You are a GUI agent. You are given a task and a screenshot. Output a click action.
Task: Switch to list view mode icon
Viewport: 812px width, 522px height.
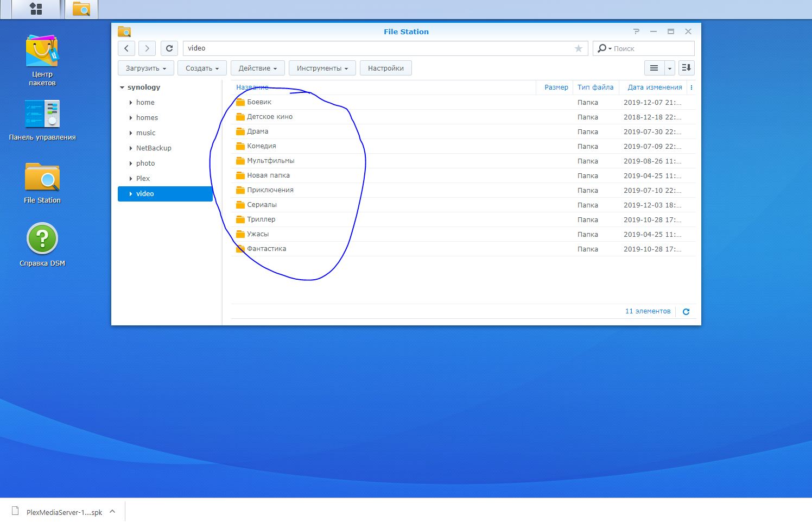pos(654,68)
